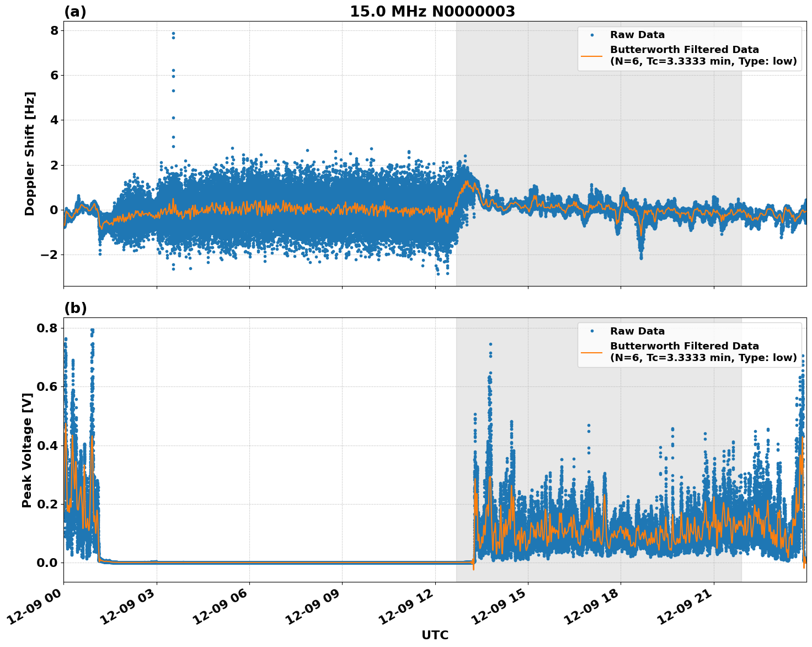Select the "Doppler Shift [Hz]" y-axis label
Image resolution: width=812 pixels, height=647 pixels.
(30, 153)
